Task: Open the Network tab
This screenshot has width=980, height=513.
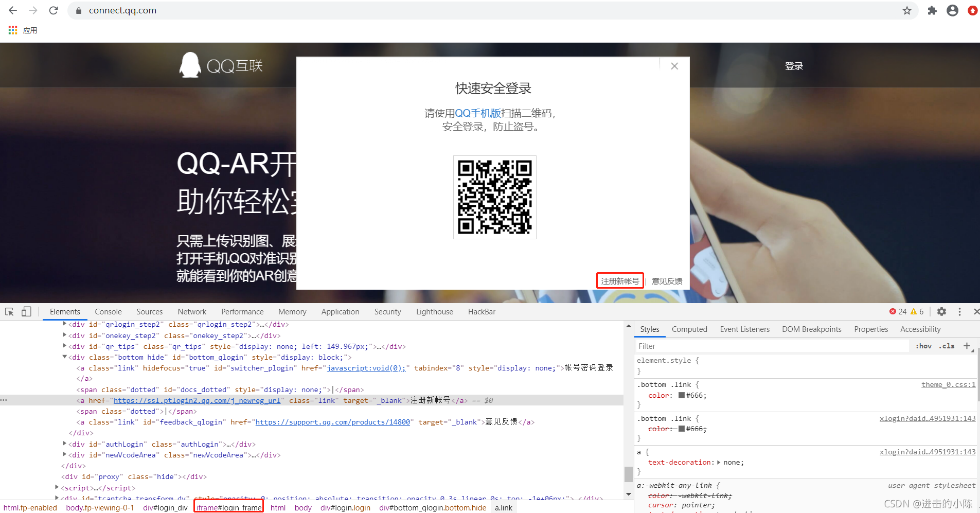Action: click(192, 311)
